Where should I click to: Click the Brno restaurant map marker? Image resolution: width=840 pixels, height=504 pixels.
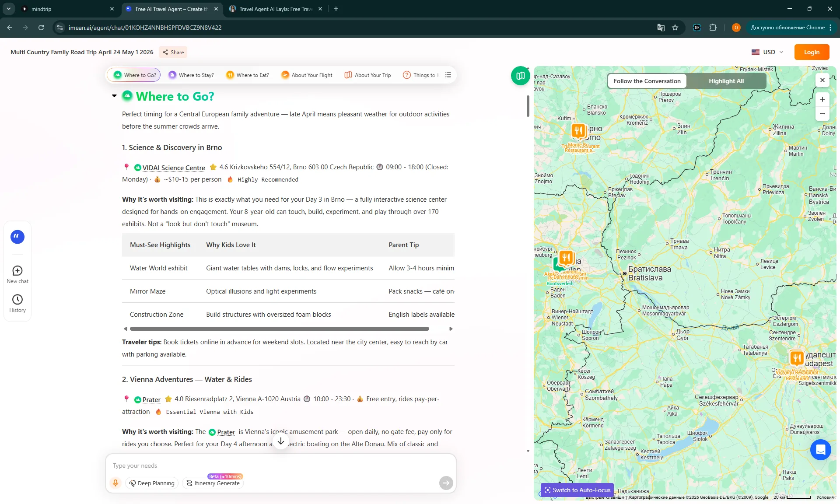coord(578,130)
